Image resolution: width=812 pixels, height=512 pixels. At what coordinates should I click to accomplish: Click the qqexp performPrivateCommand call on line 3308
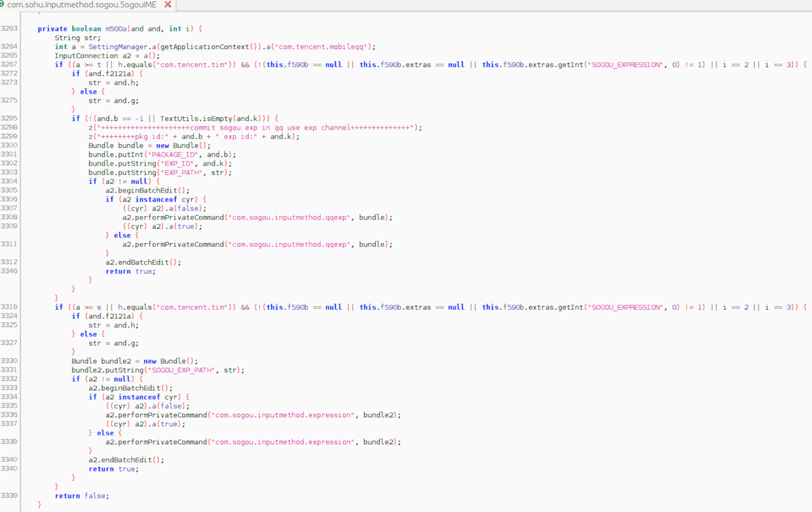coord(257,217)
